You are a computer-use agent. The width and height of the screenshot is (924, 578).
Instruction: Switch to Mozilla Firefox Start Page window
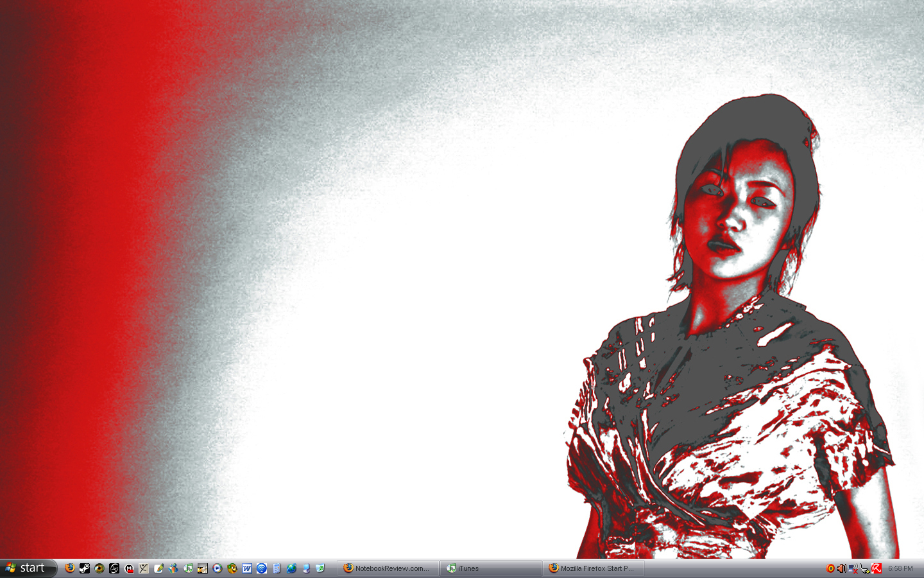tap(594, 568)
